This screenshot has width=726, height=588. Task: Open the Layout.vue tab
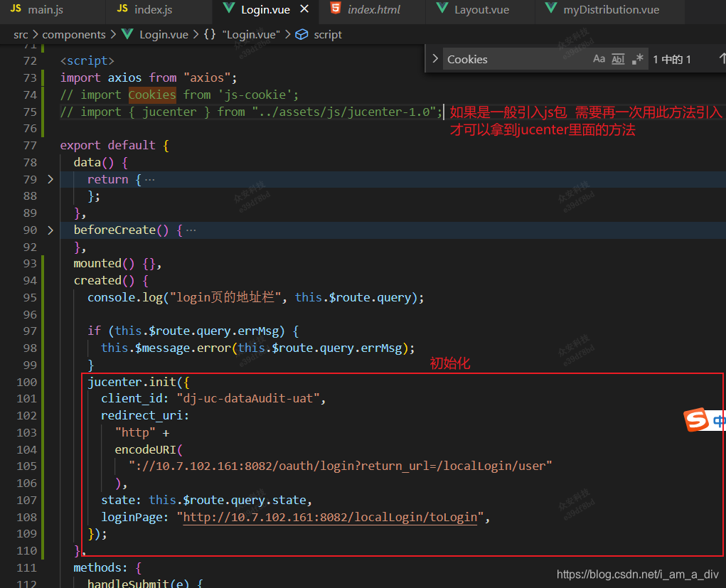tap(480, 10)
